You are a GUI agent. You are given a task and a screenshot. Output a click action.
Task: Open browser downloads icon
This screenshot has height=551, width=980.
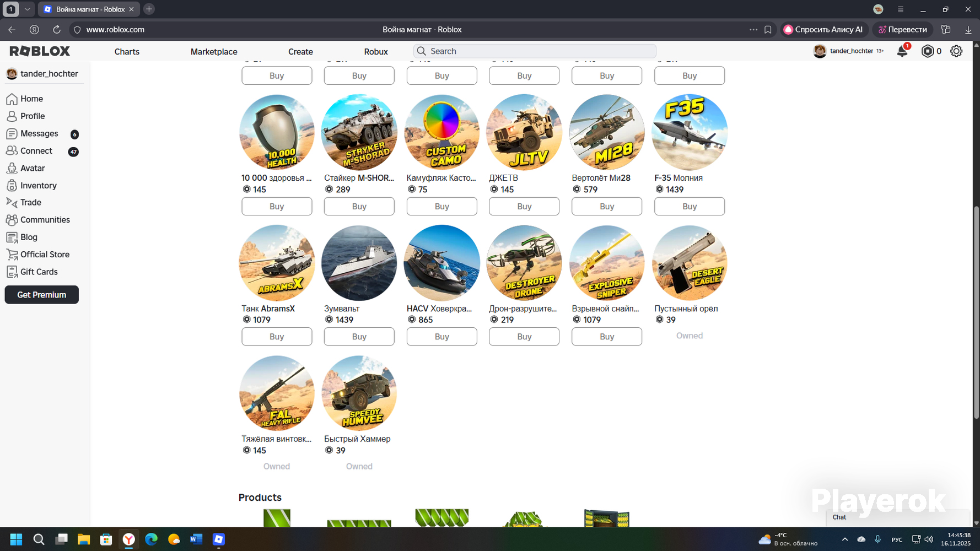pos(968,30)
